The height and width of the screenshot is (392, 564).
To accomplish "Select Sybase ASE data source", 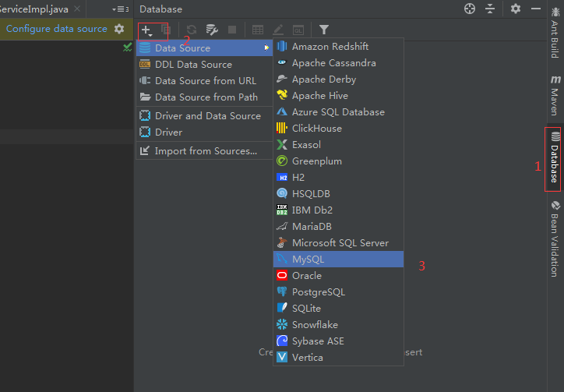I will [338, 341].
